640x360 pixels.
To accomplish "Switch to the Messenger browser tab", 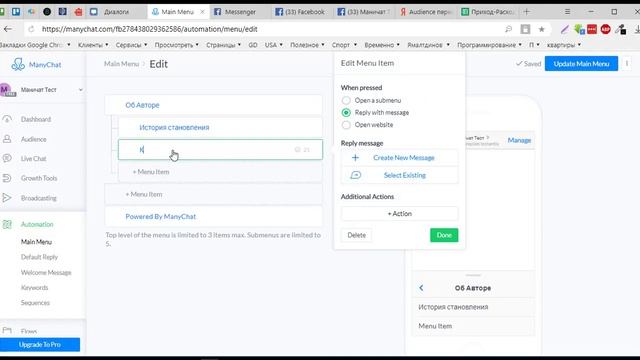I will (x=241, y=12).
